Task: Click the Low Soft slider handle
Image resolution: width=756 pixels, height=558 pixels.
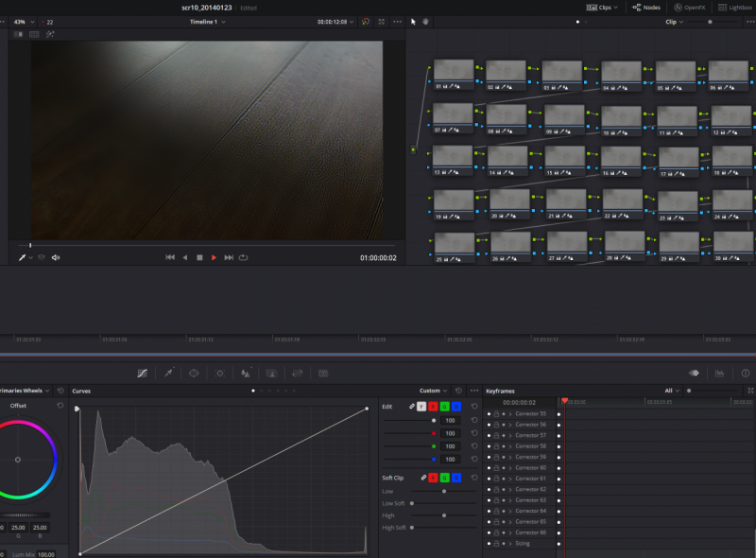Action: (412, 503)
